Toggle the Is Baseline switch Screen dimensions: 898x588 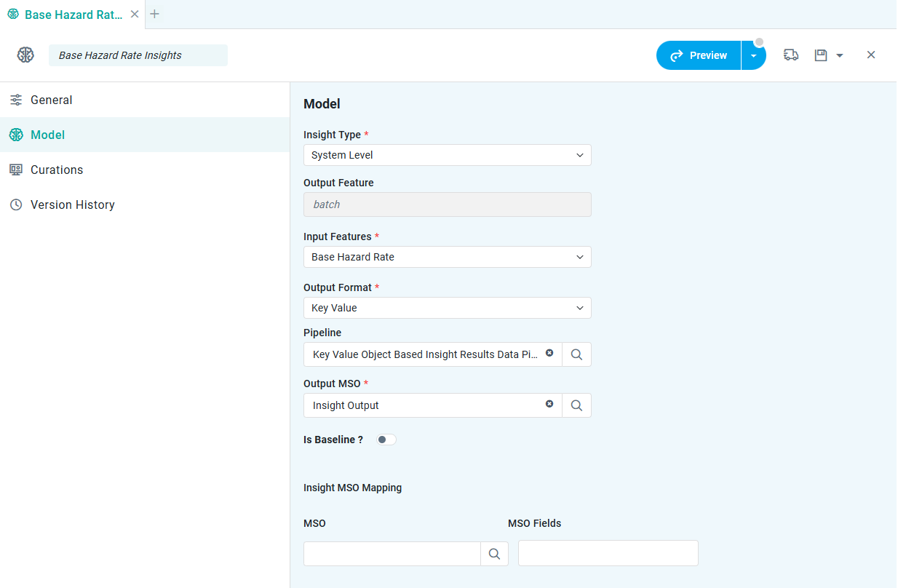tap(386, 440)
